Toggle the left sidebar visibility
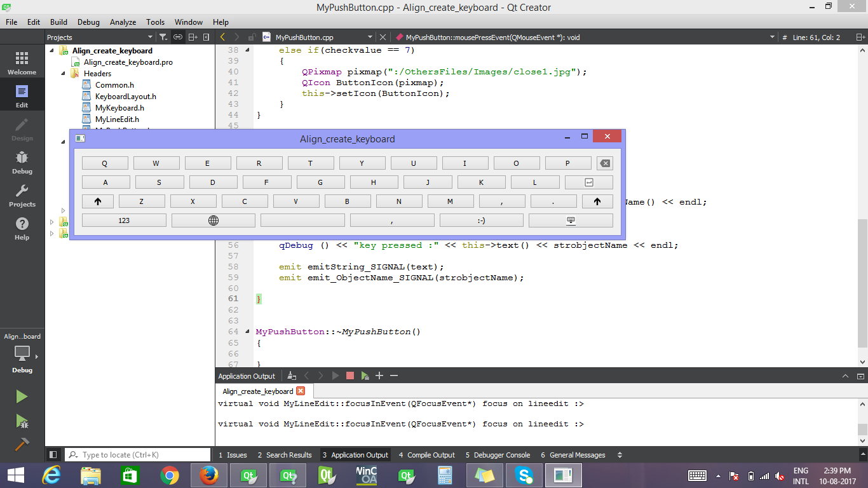 (x=53, y=454)
